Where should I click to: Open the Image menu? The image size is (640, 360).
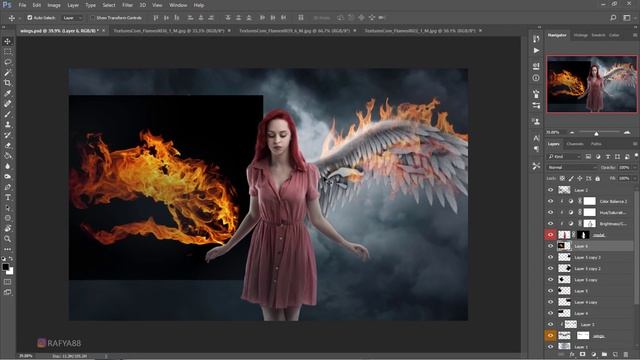[x=54, y=5]
